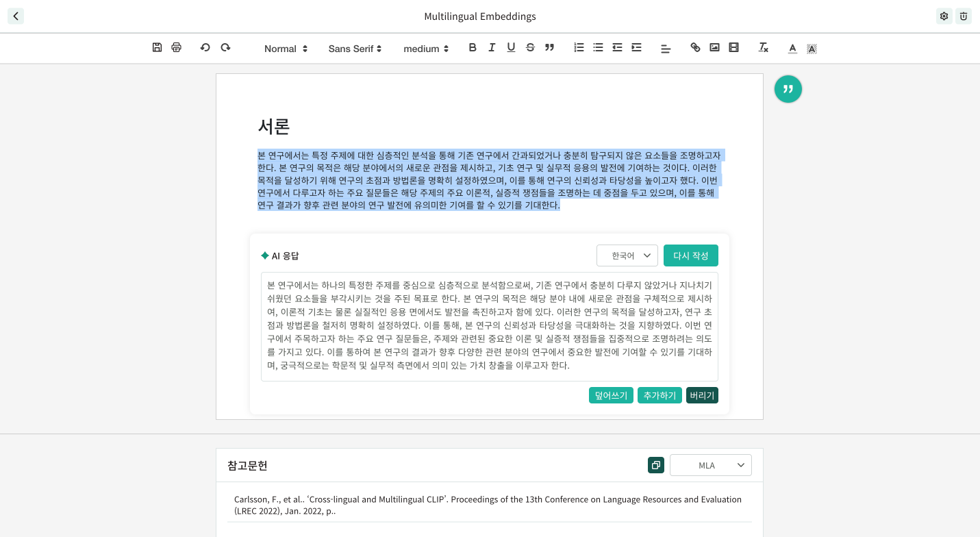This screenshot has width=980, height=537.
Task: Click the 다시 작성 rewrite button
Action: click(x=691, y=255)
